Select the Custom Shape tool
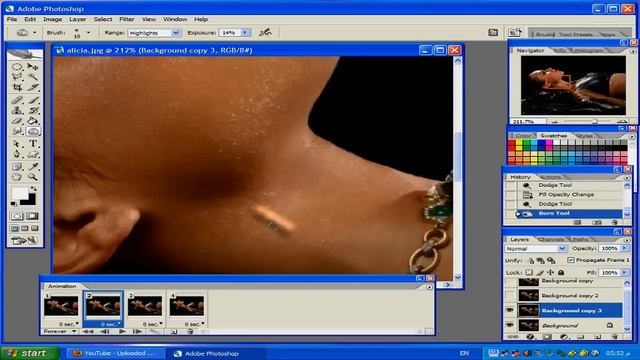Screen dimensions: 640x360 point(33,154)
